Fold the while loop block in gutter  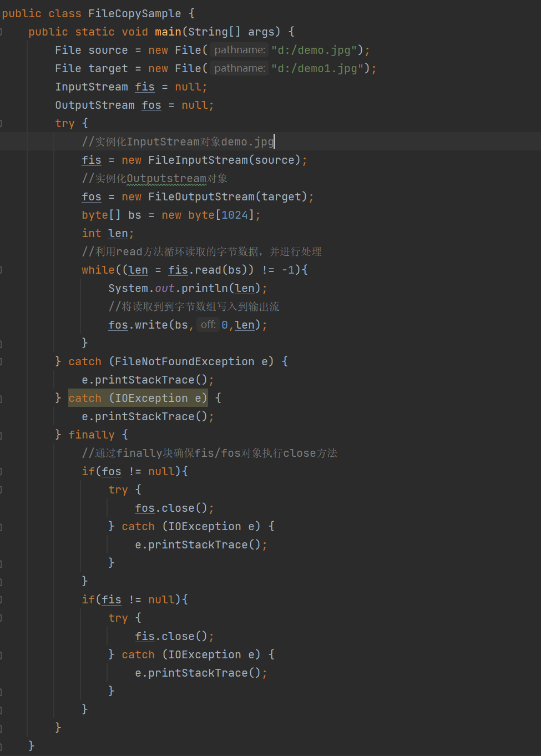(x=2, y=270)
